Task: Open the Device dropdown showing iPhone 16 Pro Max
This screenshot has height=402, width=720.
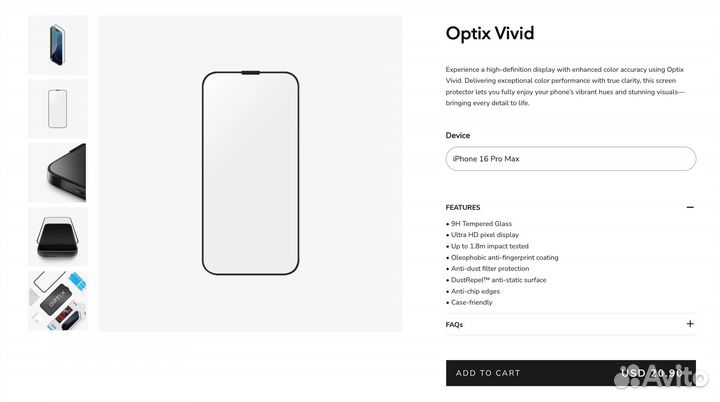Action: pyautogui.click(x=570, y=159)
